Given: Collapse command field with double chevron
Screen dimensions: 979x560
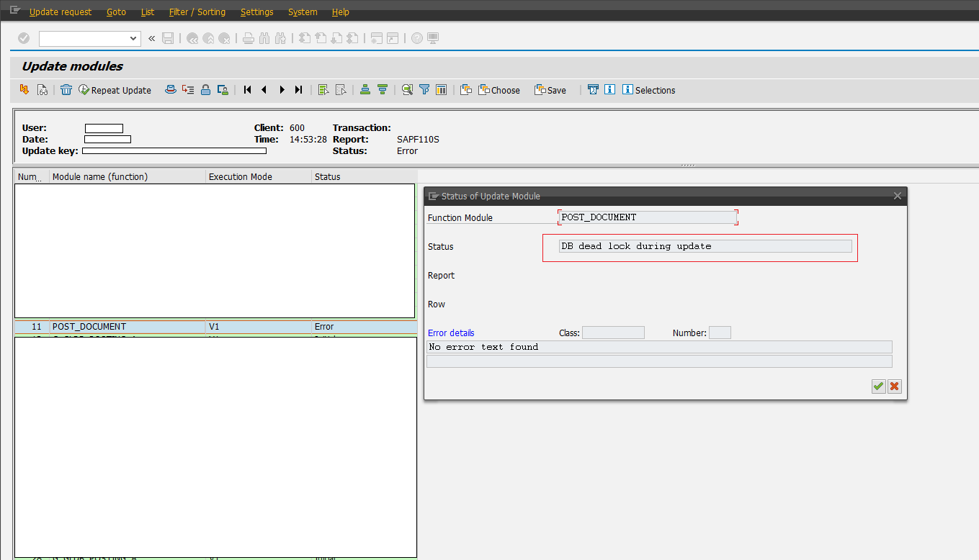Looking at the screenshot, I should 151,38.
